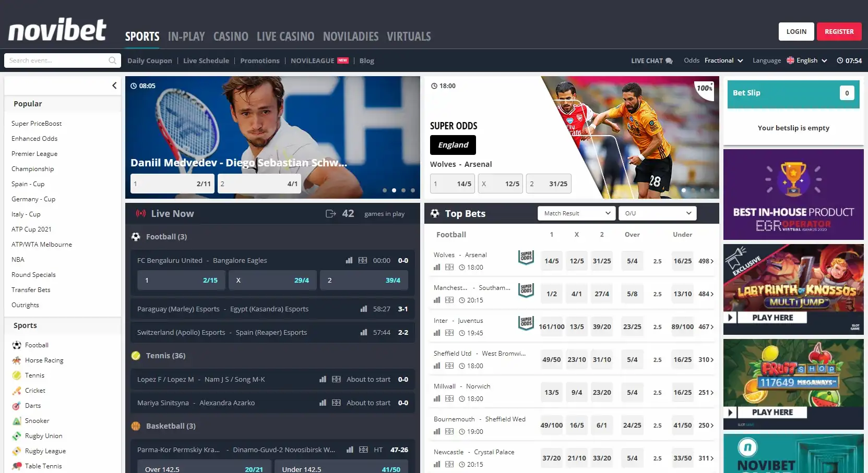Open stats icon for Lopez F / Lopez M match
868x473 pixels.
(323, 379)
